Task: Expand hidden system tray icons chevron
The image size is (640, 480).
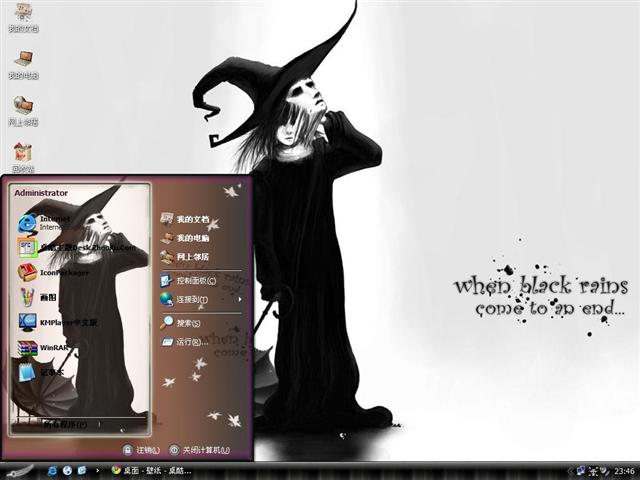Action: 570,471
